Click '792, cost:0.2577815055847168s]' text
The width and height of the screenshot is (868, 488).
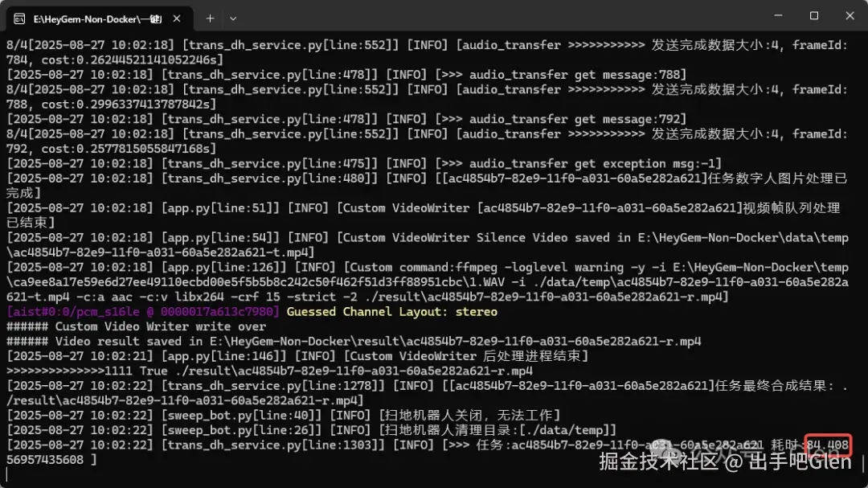tap(112, 149)
